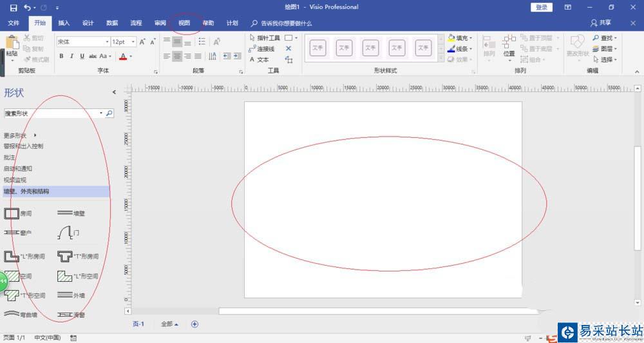Click the search magnifier in shapes panel
Viewport: 644px width, 343px height.
[109, 113]
